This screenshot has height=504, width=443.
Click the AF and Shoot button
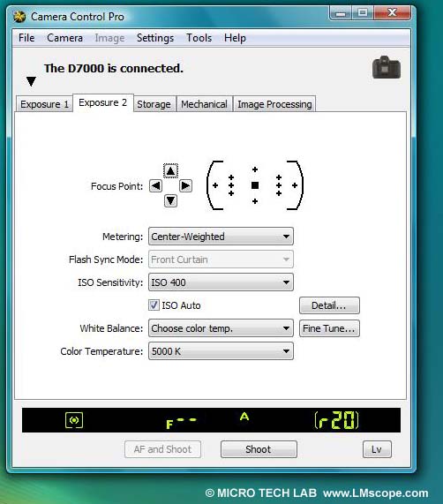(x=162, y=449)
